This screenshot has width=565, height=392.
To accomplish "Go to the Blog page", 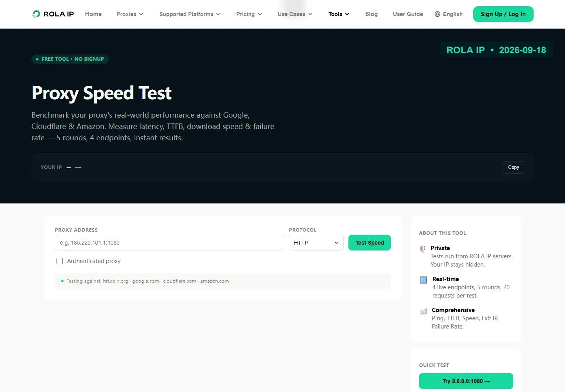I will (371, 14).
